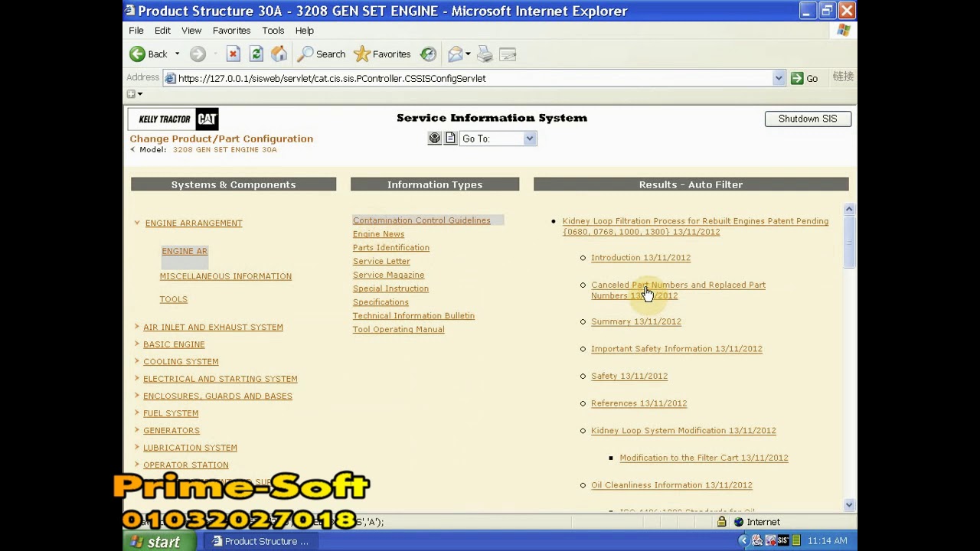Open Important Safety Information result
Screen dimensions: 980x551
(677, 349)
